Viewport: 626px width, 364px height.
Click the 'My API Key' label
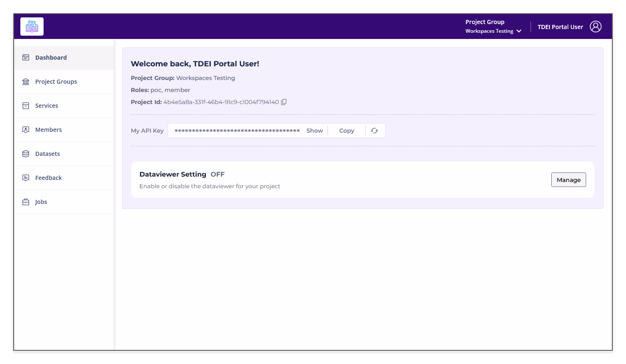coord(147,131)
